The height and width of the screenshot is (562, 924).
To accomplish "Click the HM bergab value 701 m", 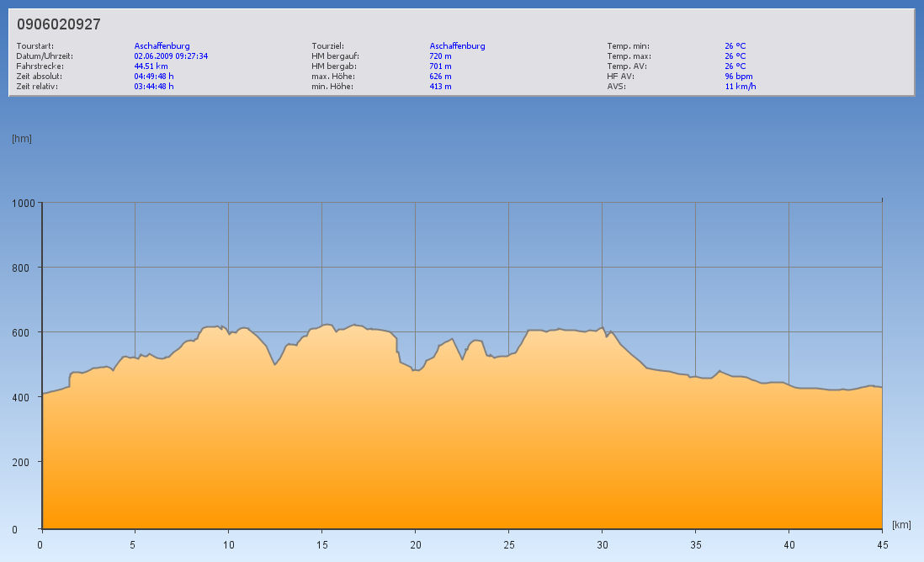I will click(x=440, y=66).
